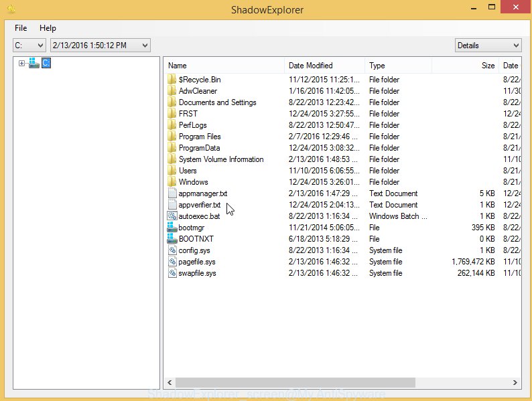Sort by the Date Modified column header
The height and width of the screenshot is (401, 532).
324,66
